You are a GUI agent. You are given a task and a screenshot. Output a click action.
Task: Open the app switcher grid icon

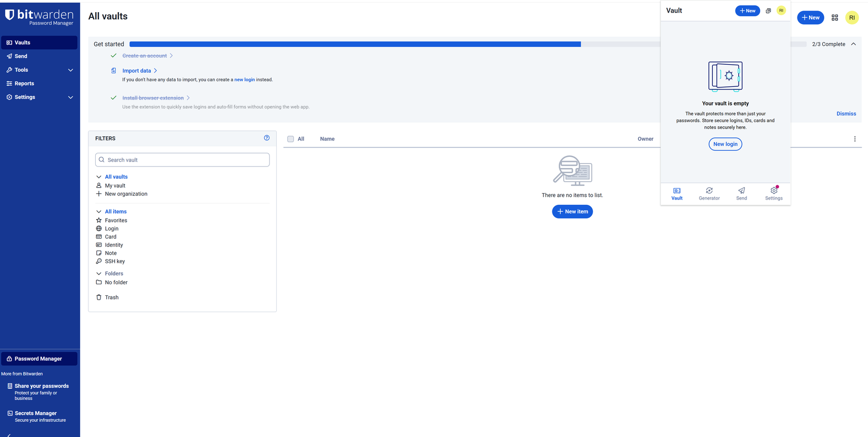pos(834,17)
